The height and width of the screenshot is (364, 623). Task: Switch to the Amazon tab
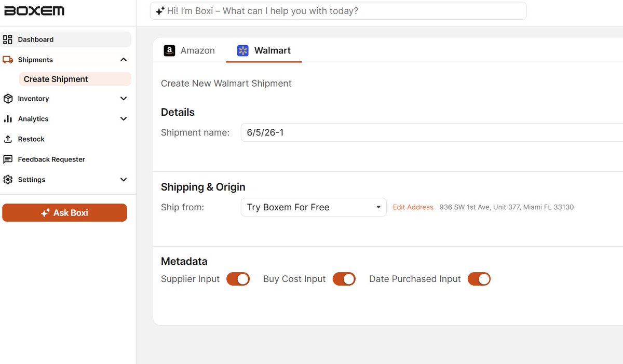click(189, 50)
